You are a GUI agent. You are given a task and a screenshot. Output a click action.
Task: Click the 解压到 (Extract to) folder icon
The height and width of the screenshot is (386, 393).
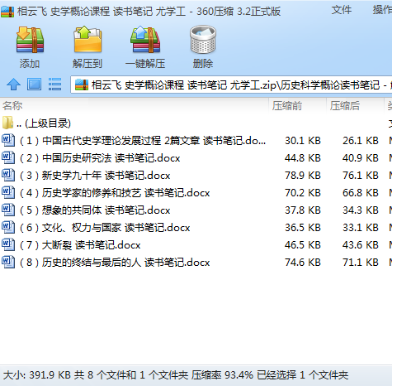tap(87, 40)
